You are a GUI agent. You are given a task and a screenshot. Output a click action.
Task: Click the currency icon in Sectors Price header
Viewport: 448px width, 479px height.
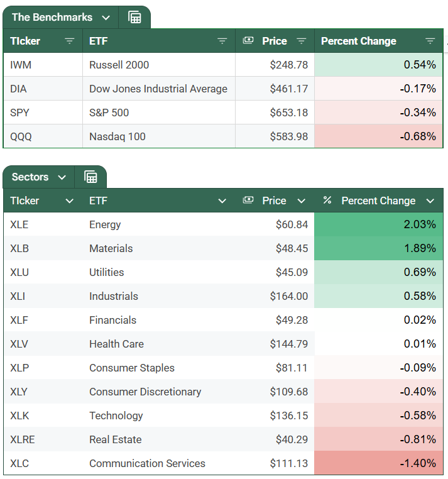click(248, 201)
